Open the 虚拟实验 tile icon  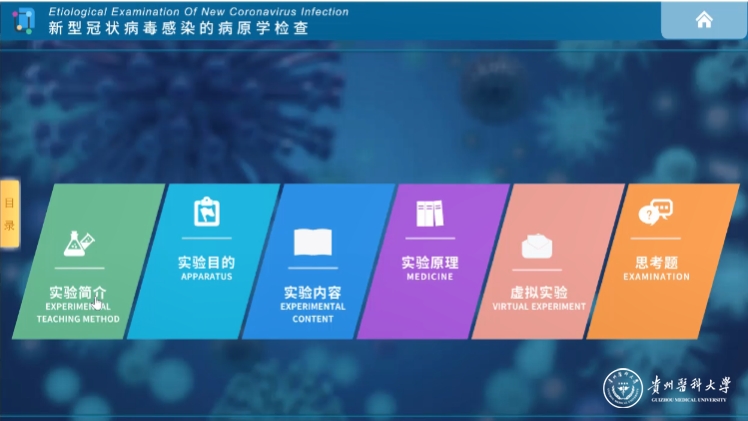click(539, 245)
